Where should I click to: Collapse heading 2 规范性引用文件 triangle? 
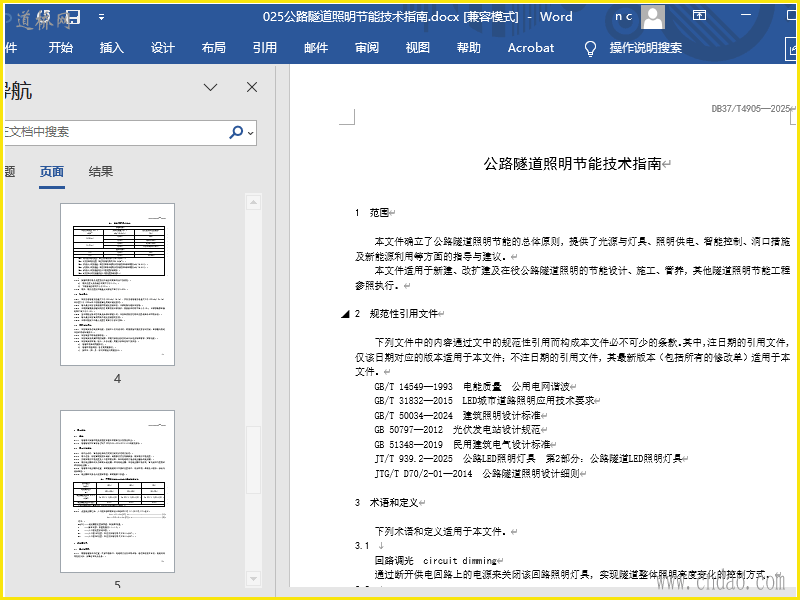click(x=345, y=314)
